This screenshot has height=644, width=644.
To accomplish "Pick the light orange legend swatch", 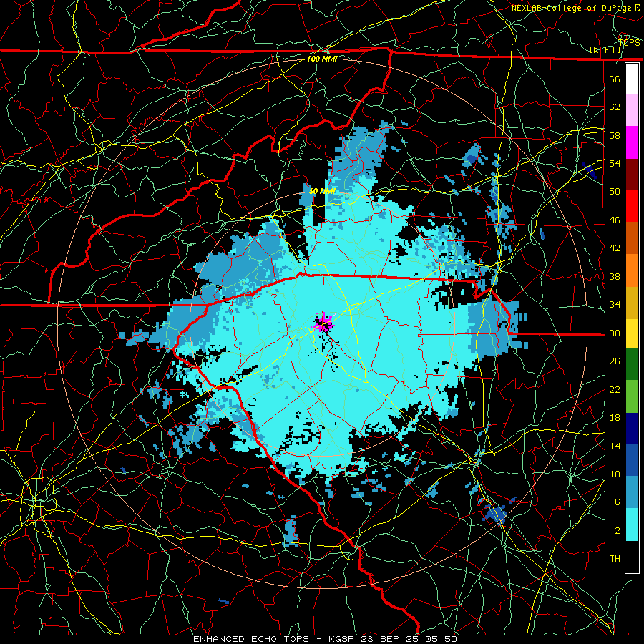I will [x=632, y=270].
